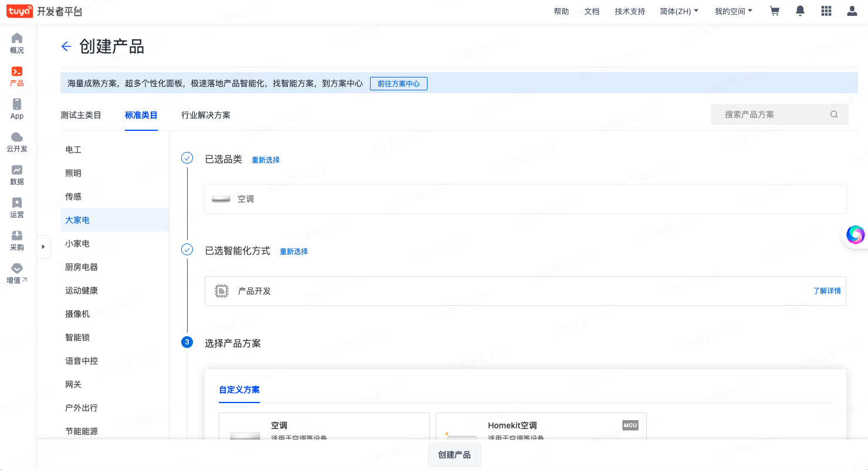Image resolution: width=868 pixels, height=470 pixels.
Task: Expand the 我的空间 dropdown
Action: pyautogui.click(x=733, y=11)
